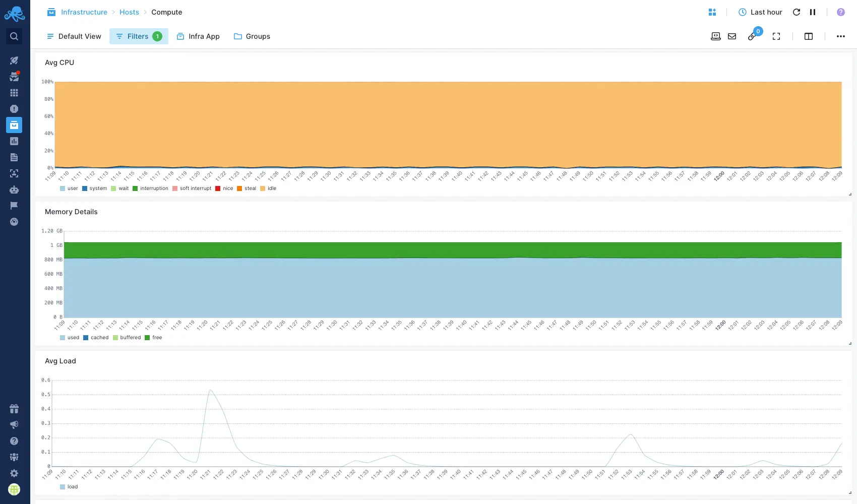This screenshot has height=504, width=857.
Task: Open the Last hour time range picker
Action: coord(760,12)
